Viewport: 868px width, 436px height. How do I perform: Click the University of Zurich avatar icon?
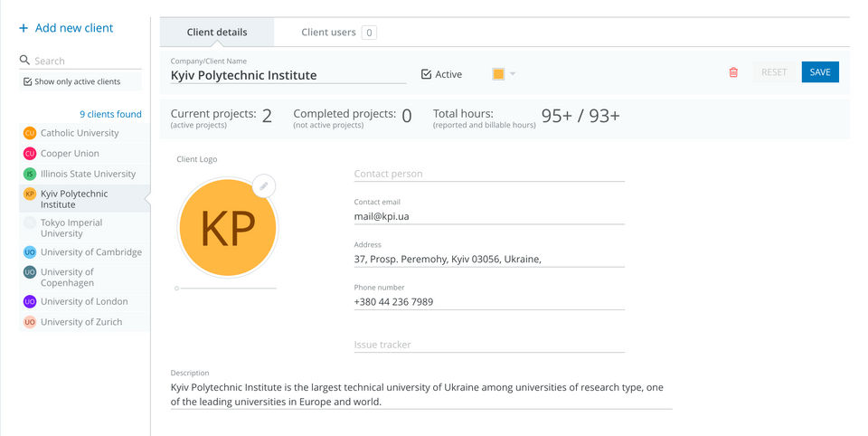30,322
